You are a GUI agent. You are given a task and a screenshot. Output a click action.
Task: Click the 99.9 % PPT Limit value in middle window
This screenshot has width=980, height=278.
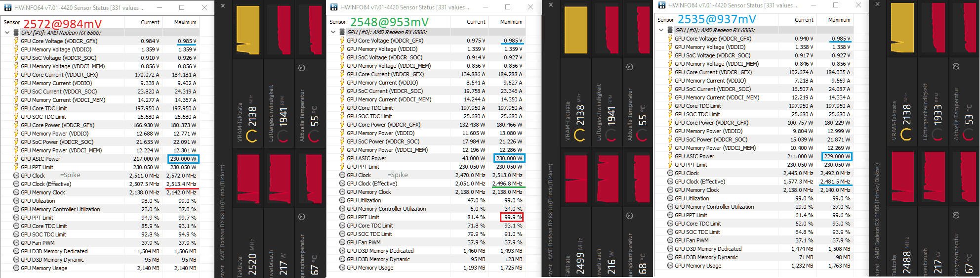click(x=513, y=217)
